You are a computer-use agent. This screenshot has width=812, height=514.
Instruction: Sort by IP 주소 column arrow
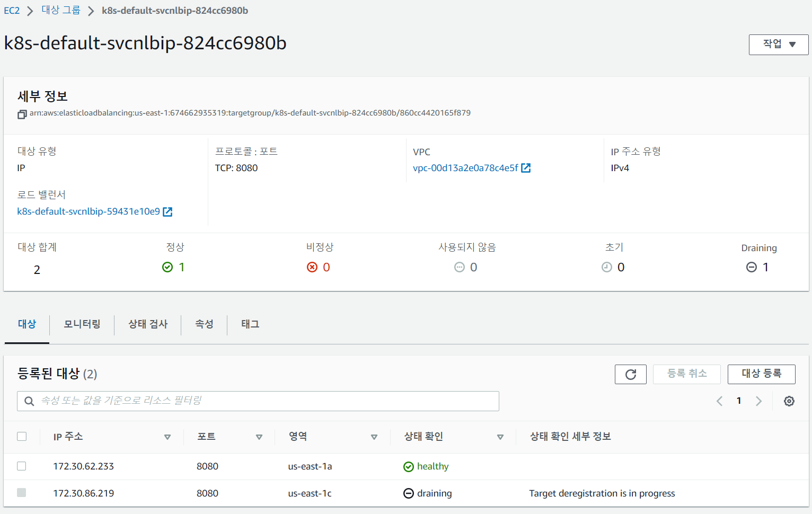coord(167,437)
